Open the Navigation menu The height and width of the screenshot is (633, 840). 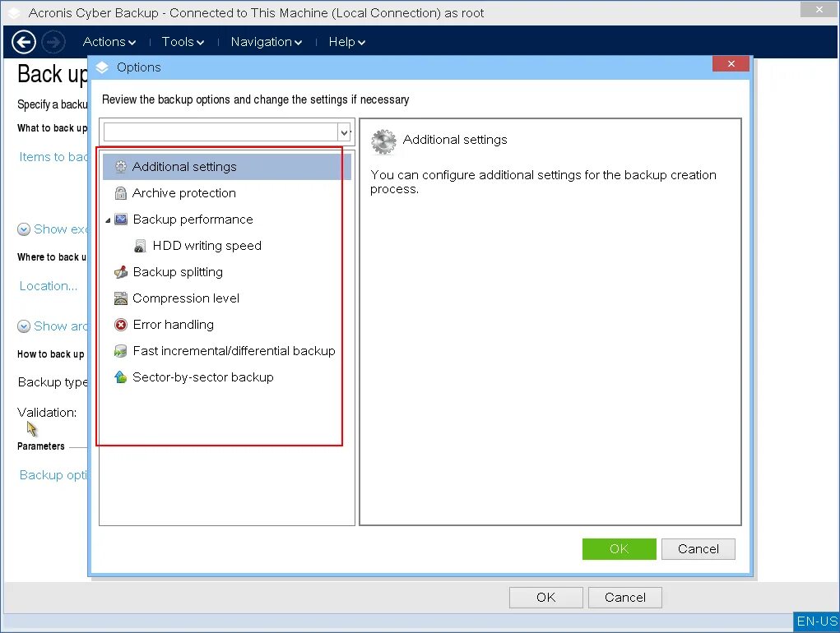(267, 42)
